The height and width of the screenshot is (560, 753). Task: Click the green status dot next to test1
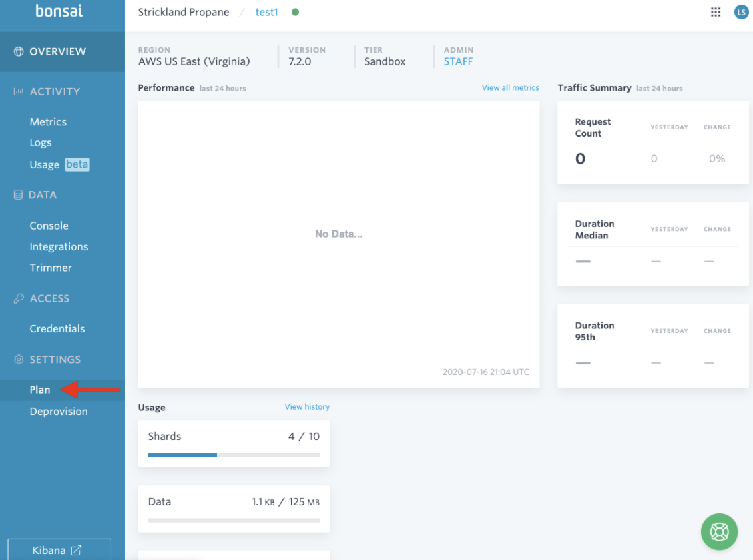(x=295, y=11)
